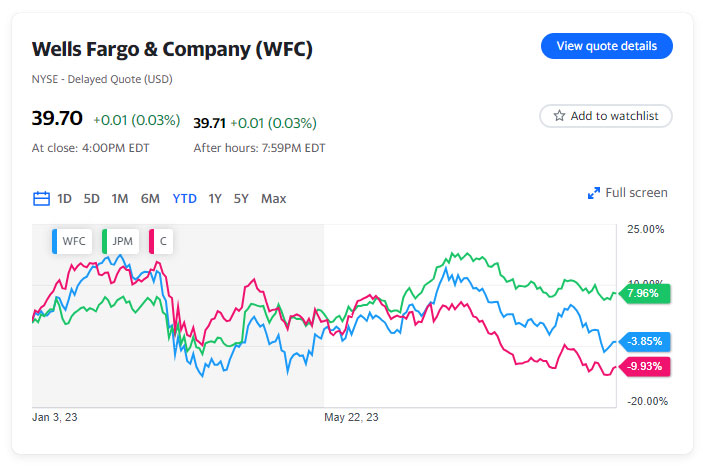The width and height of the screenshot is (703, 470).
Task: Switch chart to 6M range
Action: [150, 198]
